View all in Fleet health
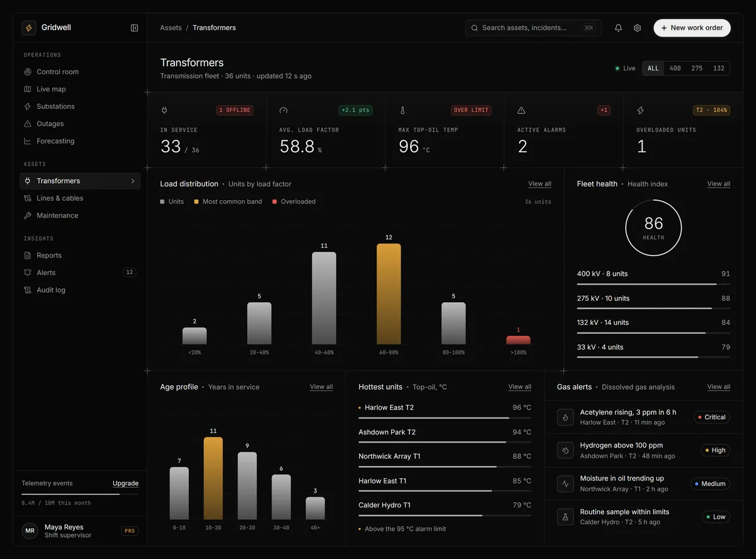The width and height of the screenshot is (756, 559). [x=718, y=184]
